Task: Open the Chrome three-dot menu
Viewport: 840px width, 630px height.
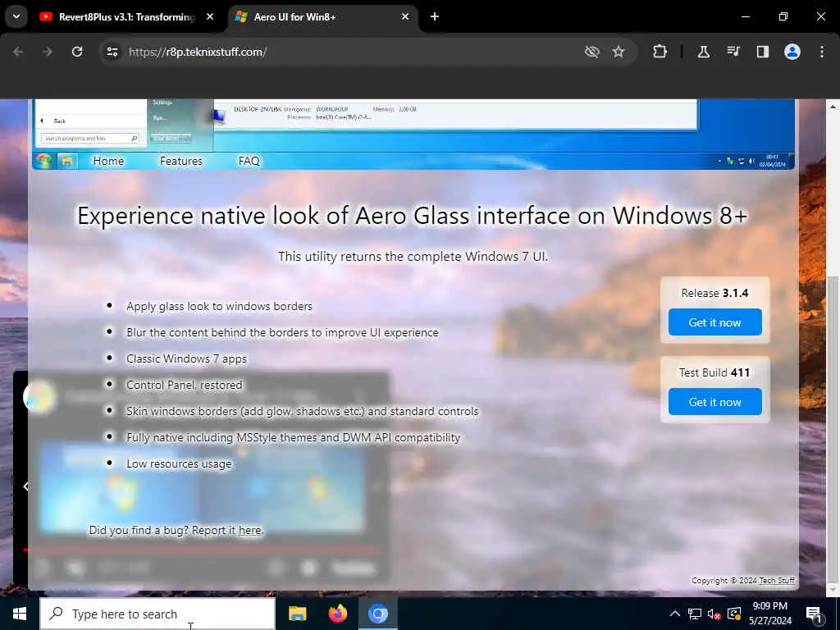Action: click(821, 52)
